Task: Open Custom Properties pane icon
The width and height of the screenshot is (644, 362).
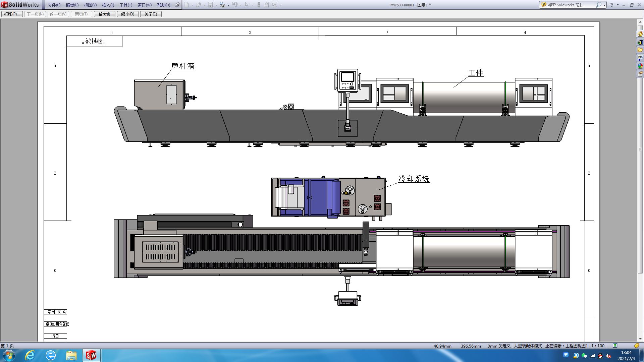Action: [640, 74]
